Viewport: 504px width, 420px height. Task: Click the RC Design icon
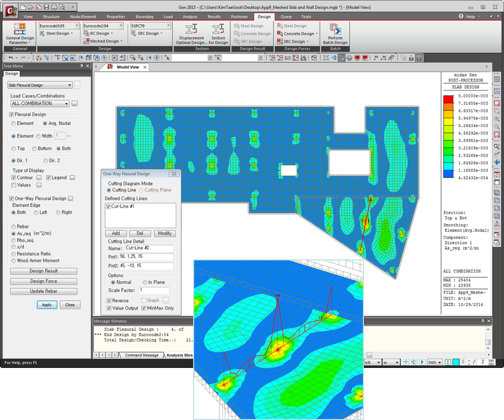[86, 34]
